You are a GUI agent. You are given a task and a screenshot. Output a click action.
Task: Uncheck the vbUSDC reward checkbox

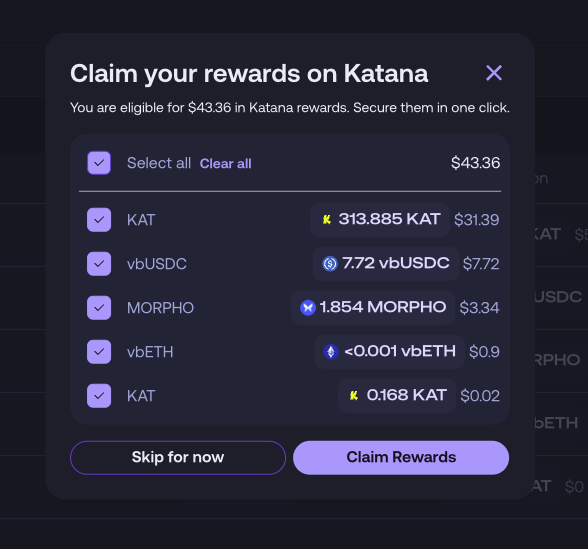(99, 264)
